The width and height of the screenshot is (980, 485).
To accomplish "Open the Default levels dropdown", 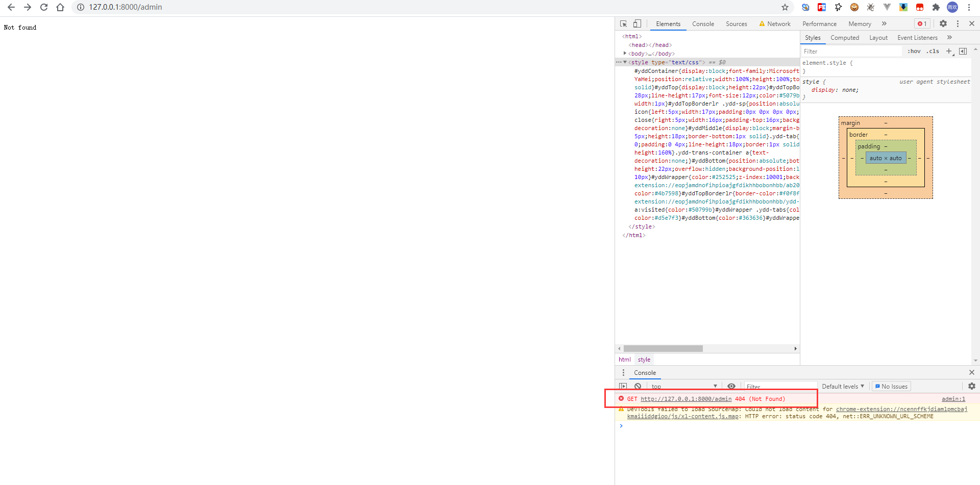I will point(842,386).
